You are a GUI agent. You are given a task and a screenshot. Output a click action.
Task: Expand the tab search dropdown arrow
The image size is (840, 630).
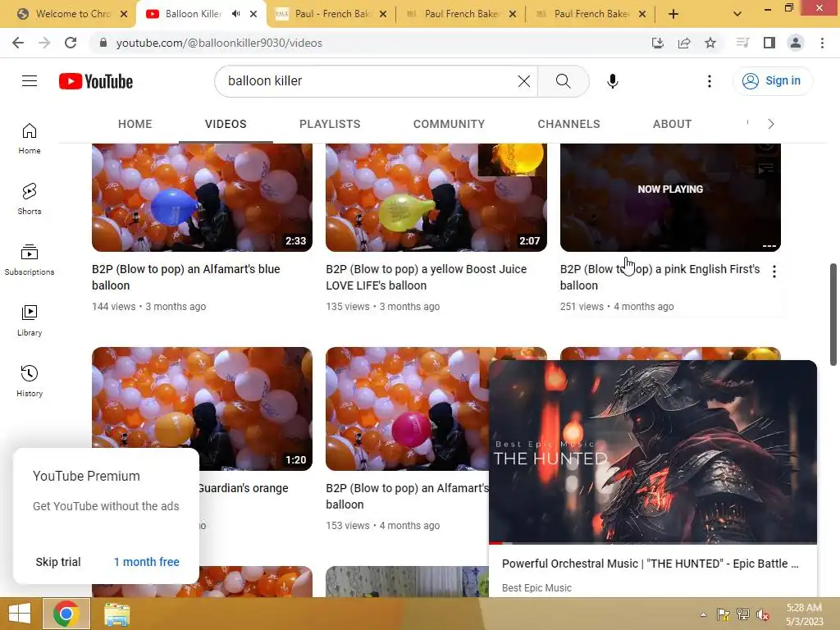point(737,14)
